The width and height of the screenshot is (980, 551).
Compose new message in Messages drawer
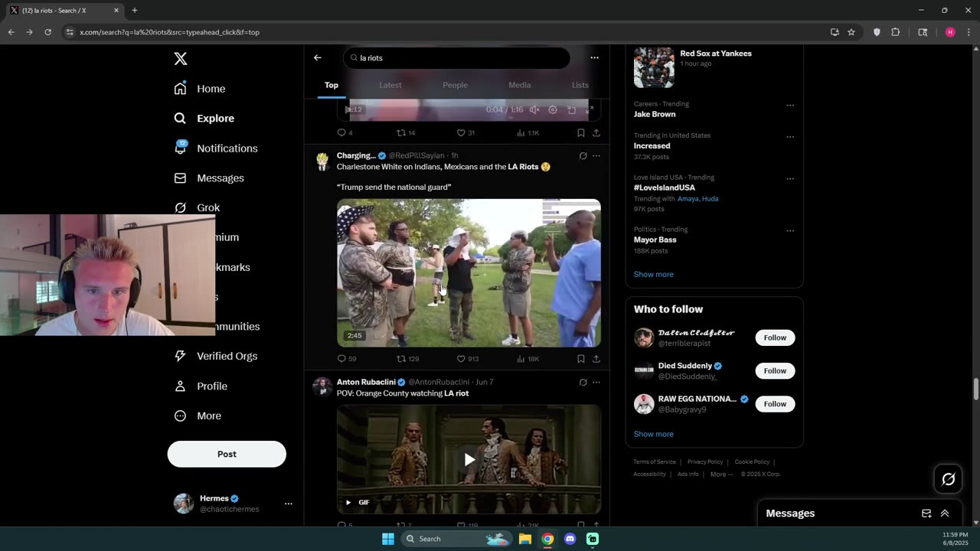click(x=926, y=514)
